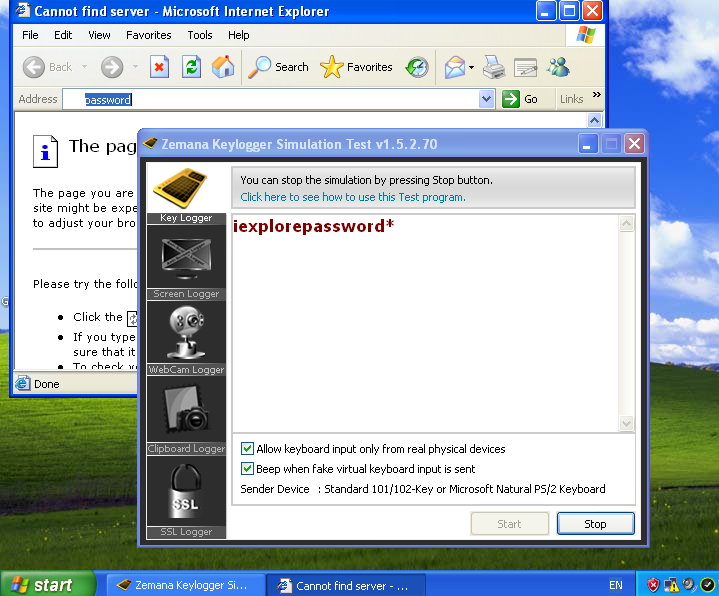Click the Mail envelope icon in IE toolbar
The height and width of the screenshot is (596, 719).
[x=455, y=67]
